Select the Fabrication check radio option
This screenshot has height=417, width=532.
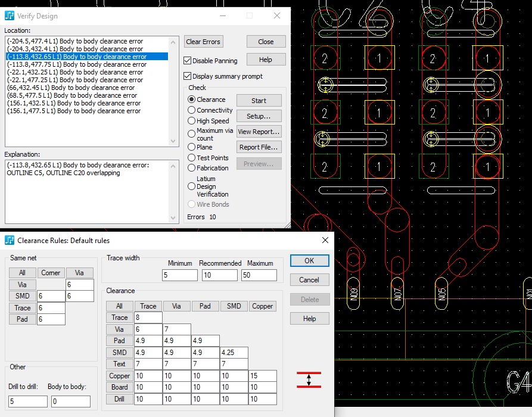point(192,168)
